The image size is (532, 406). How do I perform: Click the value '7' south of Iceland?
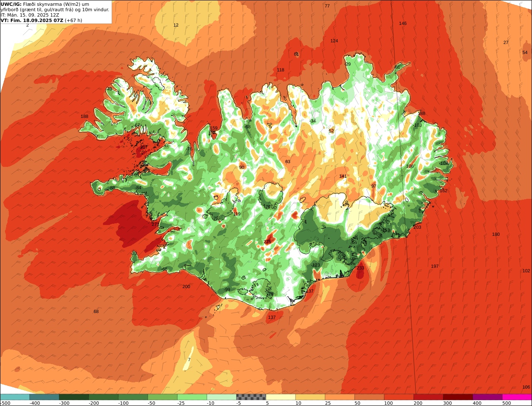point(189,360)
